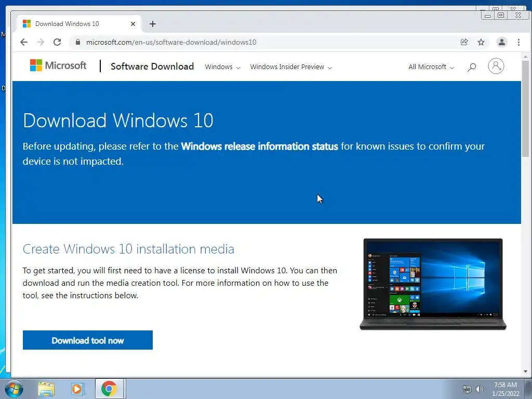Close the Chrome window
Screen dimensions: 532x399
[x=518, y=15]
